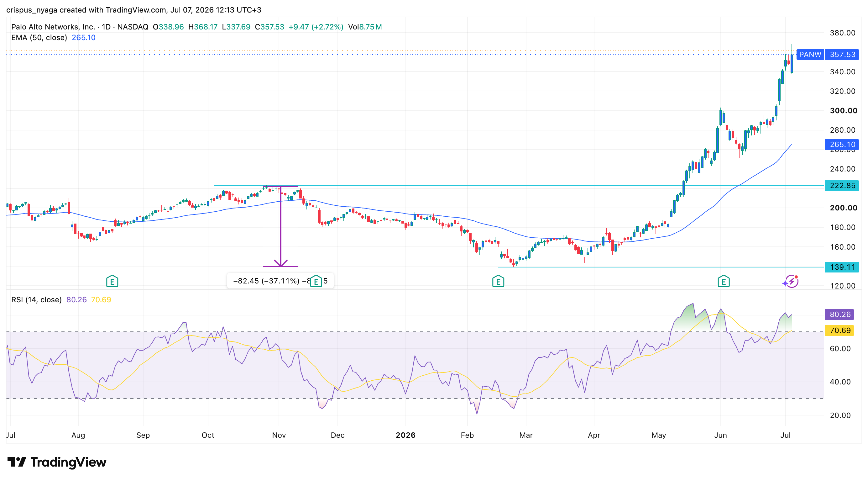
Task: Click the Palo Alto Networks, Inc. symbol title
Action: tap(53, 27)
